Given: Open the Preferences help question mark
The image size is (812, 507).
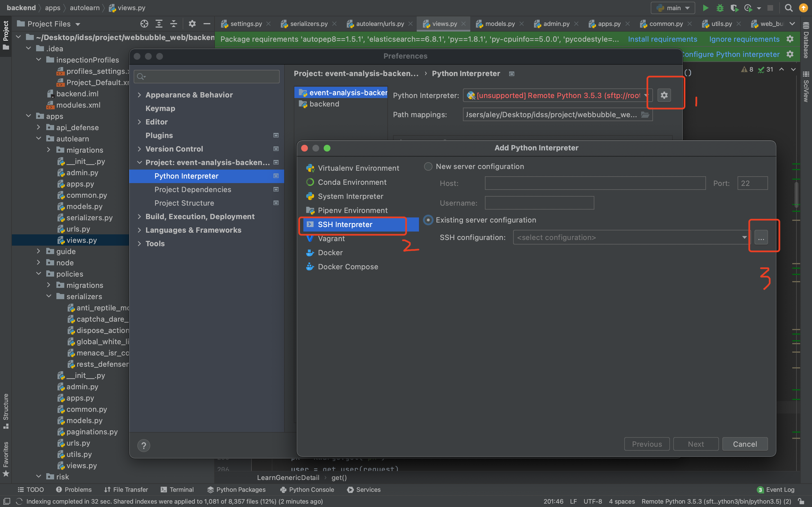Looking at the screenshot, I should [x=144, y=445].
